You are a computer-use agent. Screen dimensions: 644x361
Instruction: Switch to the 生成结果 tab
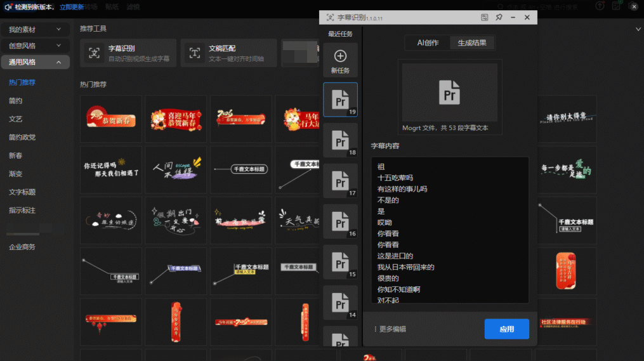(472, 43)
